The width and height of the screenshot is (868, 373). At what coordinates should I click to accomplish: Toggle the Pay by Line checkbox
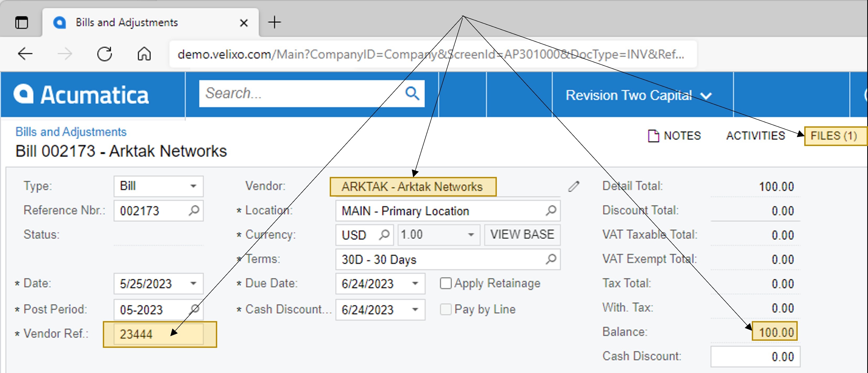point(445,309)
